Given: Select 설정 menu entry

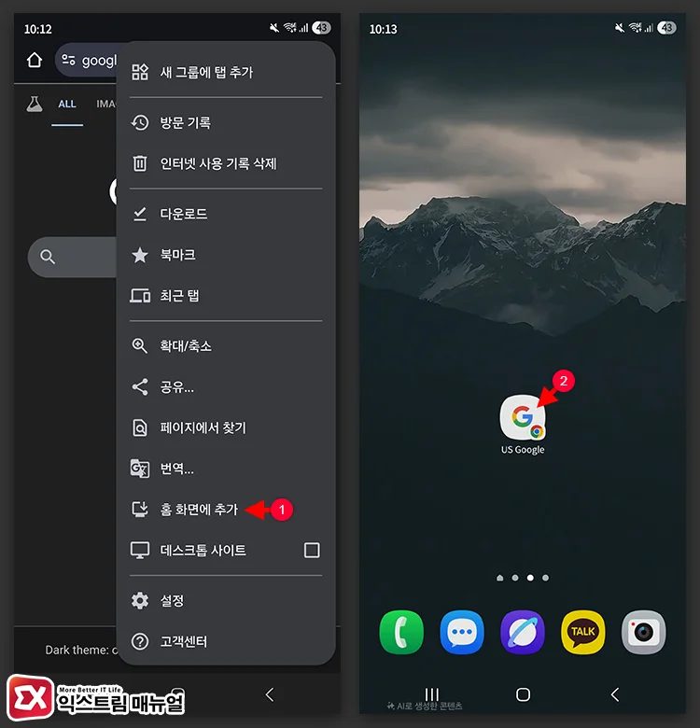Looking at the screenshot, I should point(226,601).
